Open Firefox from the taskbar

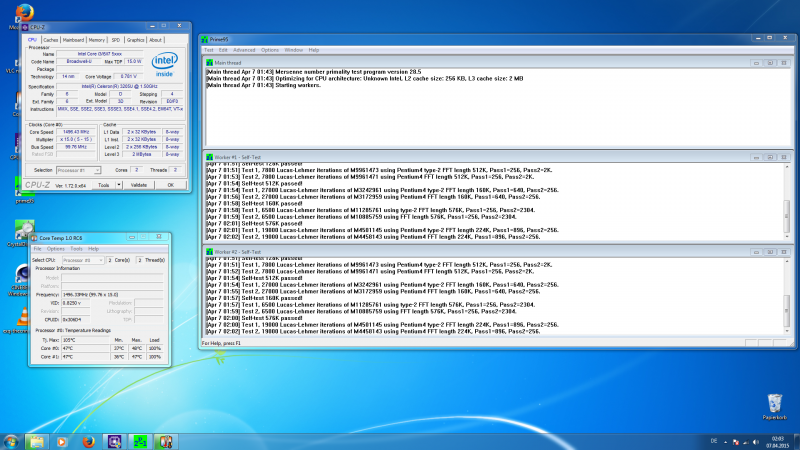(x=88, y=442)
